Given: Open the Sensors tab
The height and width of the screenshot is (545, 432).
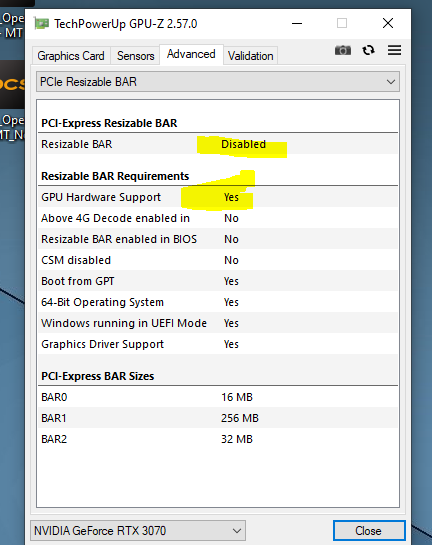Looking at the screenshot, I should 136,56.
